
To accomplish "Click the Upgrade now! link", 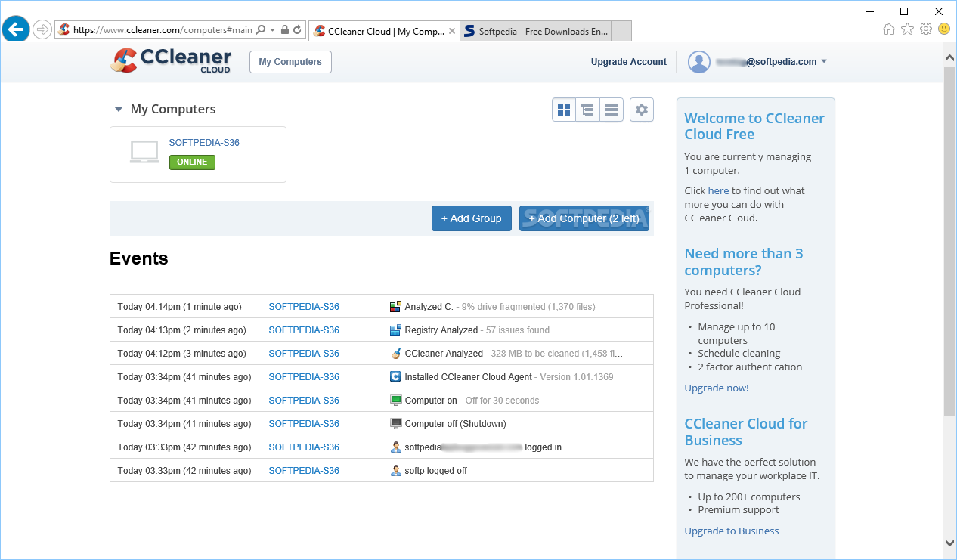I will tap(717, 388).
